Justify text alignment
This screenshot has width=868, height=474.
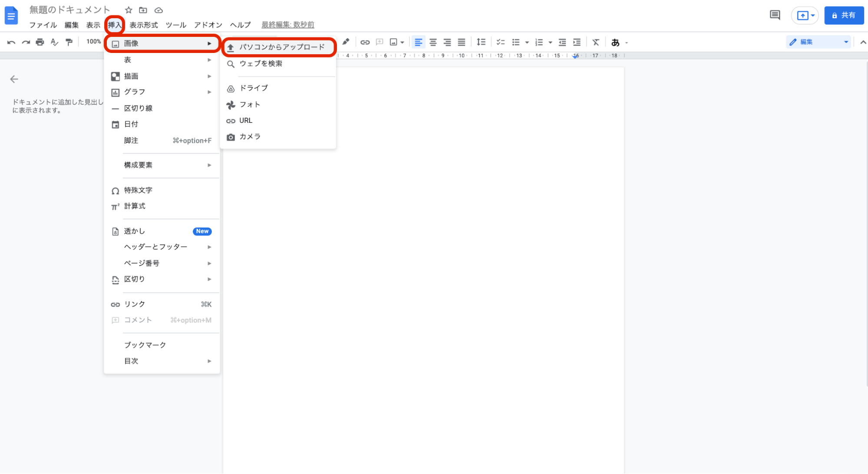pos(462,42)
